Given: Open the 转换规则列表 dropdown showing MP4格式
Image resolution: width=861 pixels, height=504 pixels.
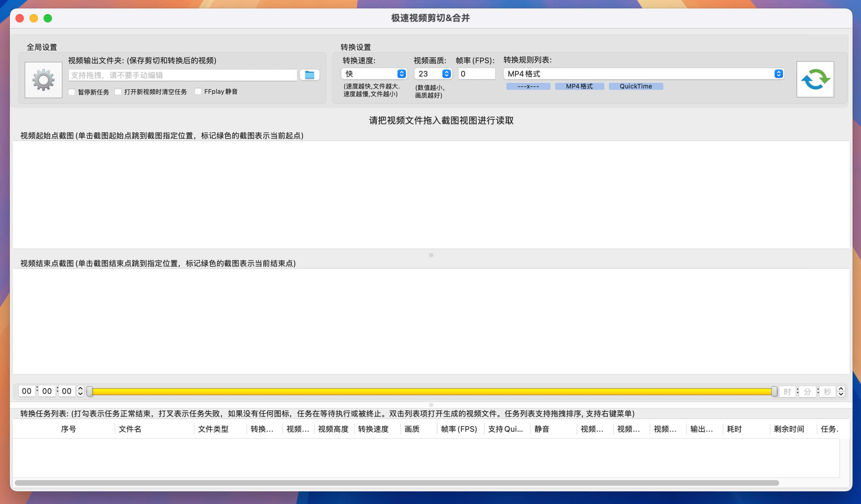Looking at the screenshot, I should pos(643,74).
